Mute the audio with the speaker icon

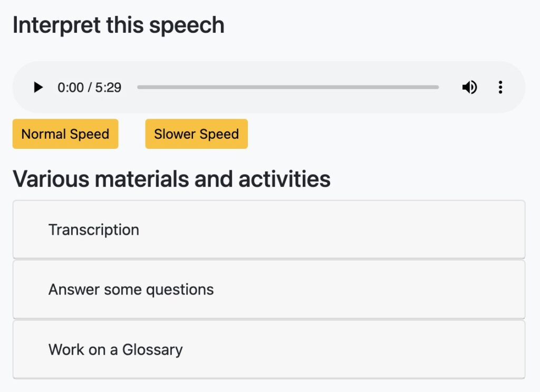point(469,88)
